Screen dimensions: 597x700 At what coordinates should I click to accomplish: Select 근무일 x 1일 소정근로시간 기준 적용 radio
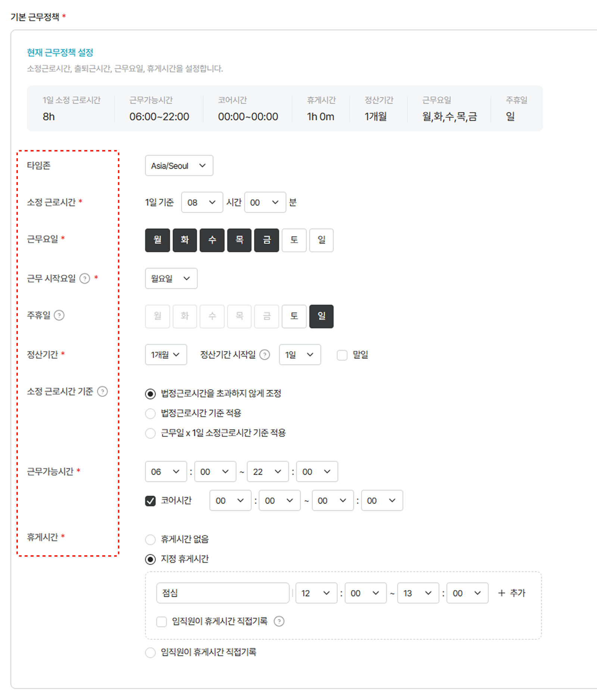point(150,433)
